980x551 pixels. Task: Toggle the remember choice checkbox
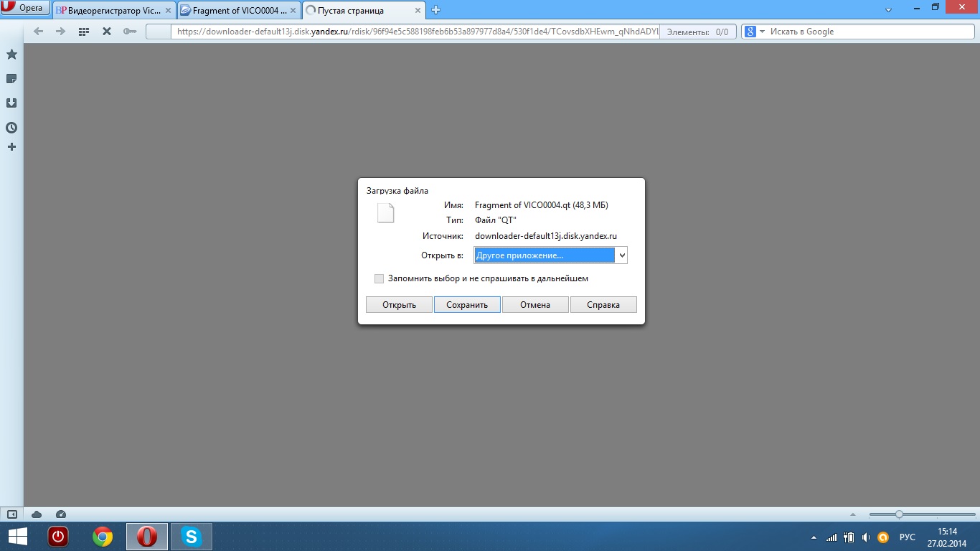(x=379, y=278)
